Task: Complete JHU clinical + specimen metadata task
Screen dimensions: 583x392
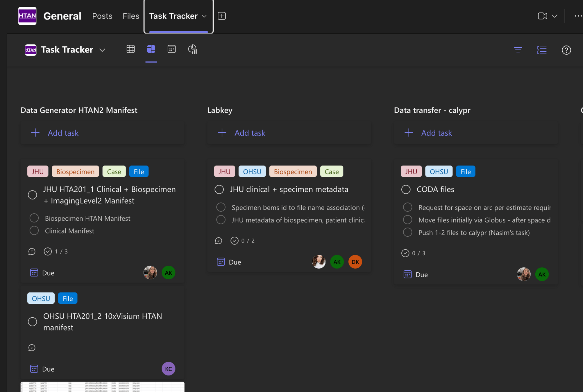Action: click(219, 189)
